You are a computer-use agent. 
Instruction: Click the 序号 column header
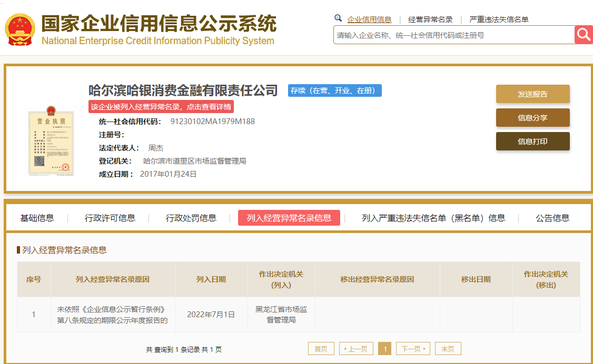point(34,279)
